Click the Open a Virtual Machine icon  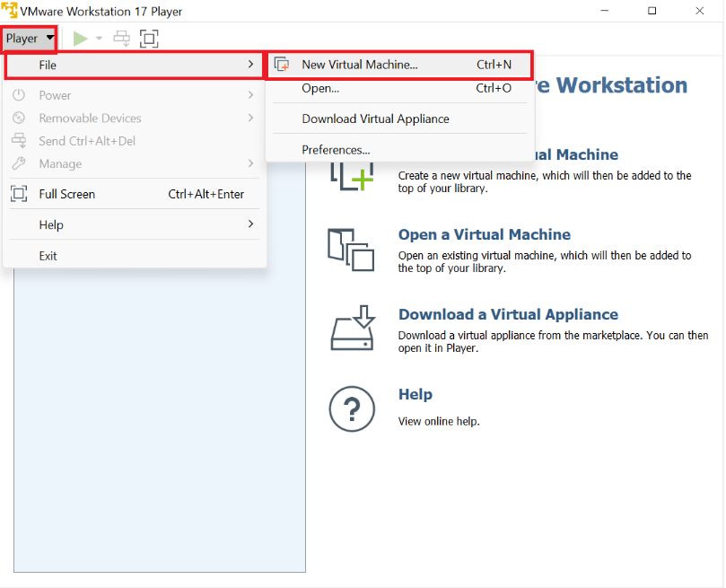351,250
